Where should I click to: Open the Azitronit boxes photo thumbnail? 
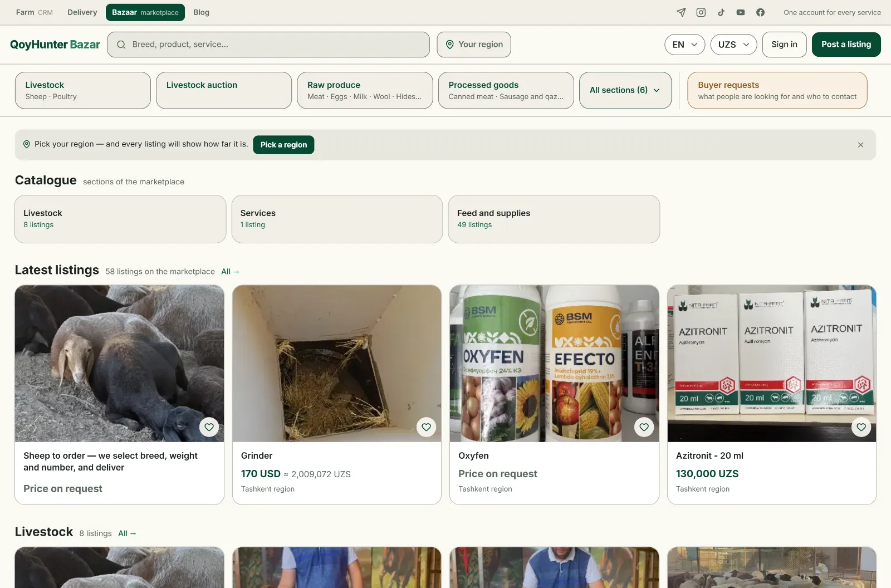(772, 364)
